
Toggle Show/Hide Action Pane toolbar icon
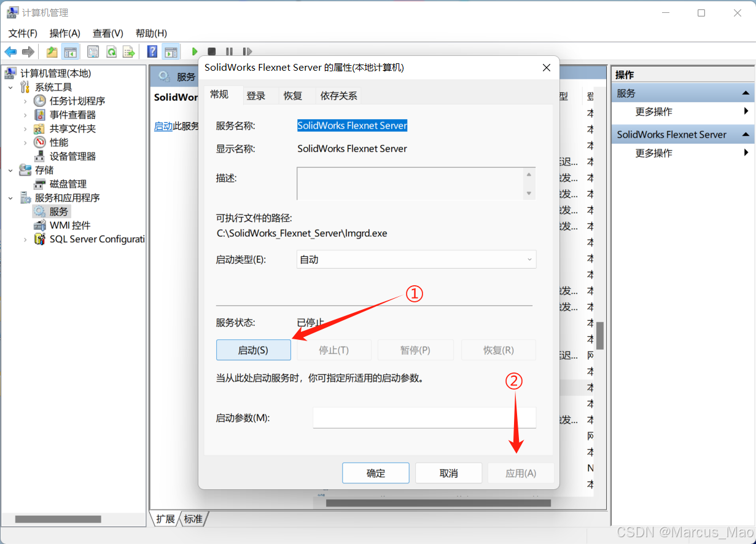click(171, 52)
